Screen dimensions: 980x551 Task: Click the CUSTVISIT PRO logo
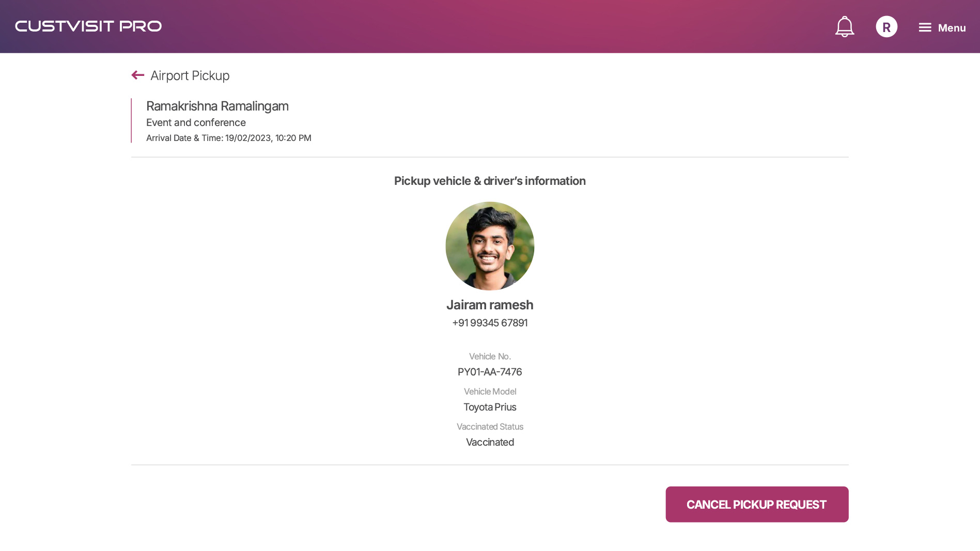click(x=88, y=26)
